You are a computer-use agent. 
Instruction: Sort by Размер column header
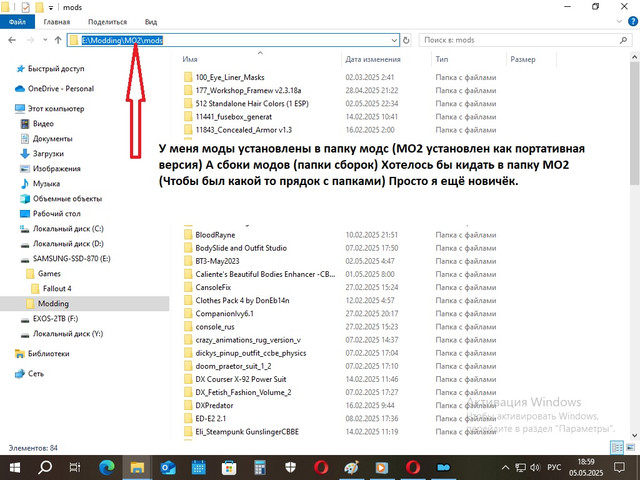tap(523, 59)
